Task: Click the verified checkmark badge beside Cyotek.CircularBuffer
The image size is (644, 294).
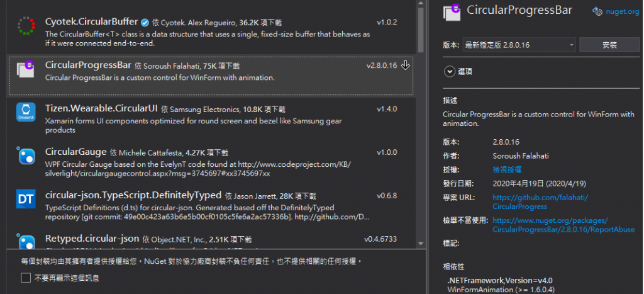Action: coord(145,22)
